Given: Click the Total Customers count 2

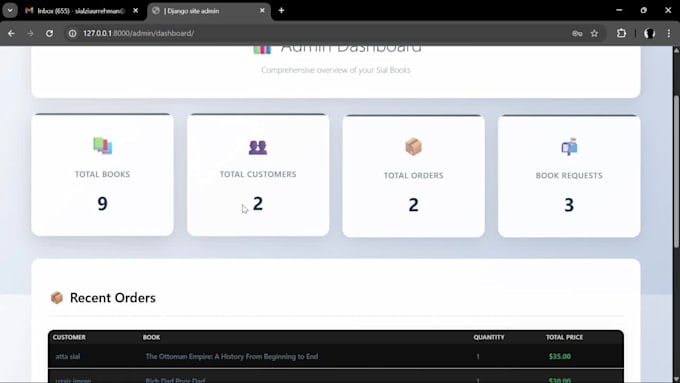Looking at the screenshot, I should click(258, 203).
